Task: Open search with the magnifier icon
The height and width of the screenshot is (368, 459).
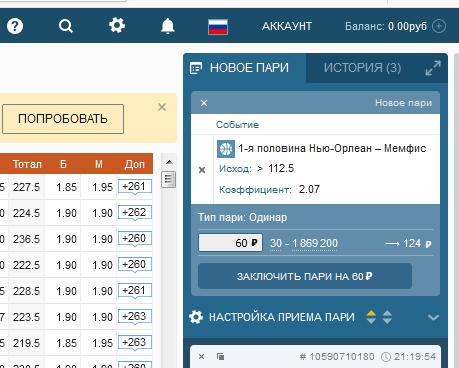Action: click(x=66, y=26)
